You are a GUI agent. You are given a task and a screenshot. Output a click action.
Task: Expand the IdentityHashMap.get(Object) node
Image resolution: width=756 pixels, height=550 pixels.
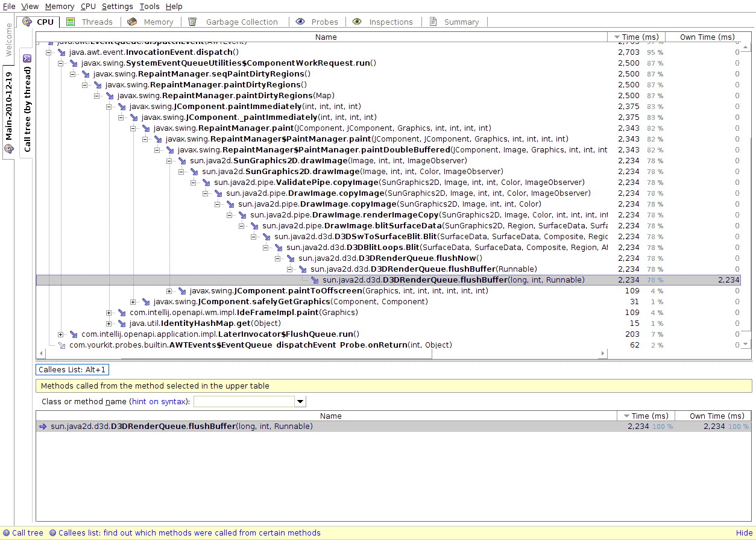coord(109,323)
